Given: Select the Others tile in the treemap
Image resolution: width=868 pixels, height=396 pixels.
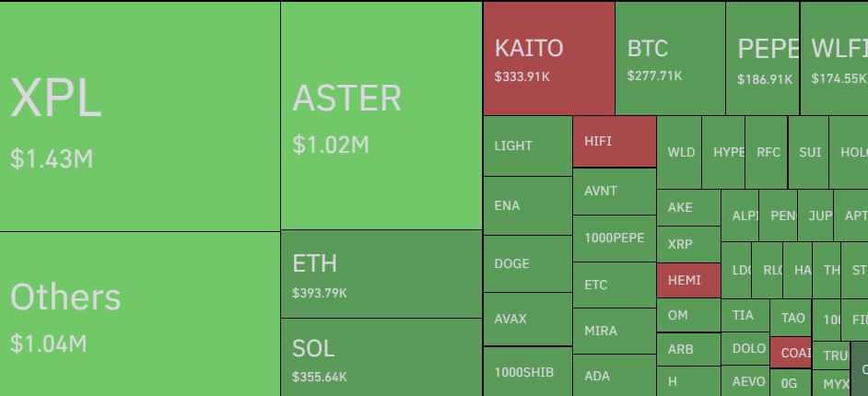Looking at the screenshot, I should (140, 313).
